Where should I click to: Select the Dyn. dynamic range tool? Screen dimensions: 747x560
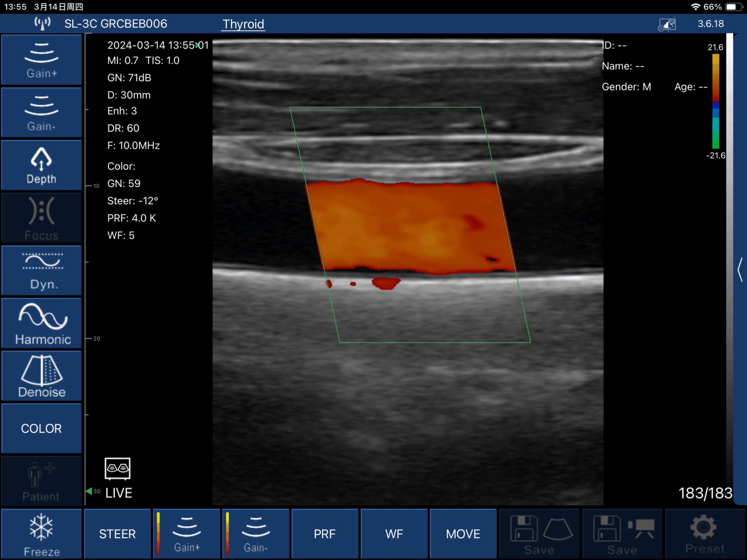[41, 270]
